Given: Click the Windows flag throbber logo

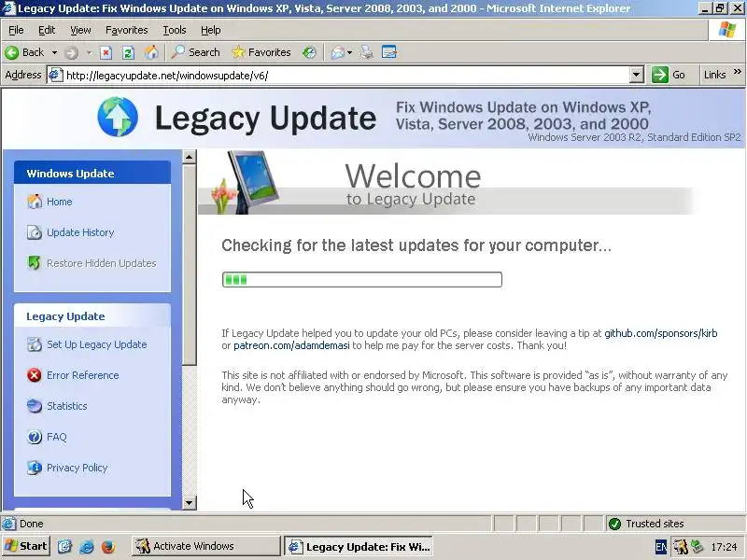Looking at the screenshot, I should [x=727, y=30].
